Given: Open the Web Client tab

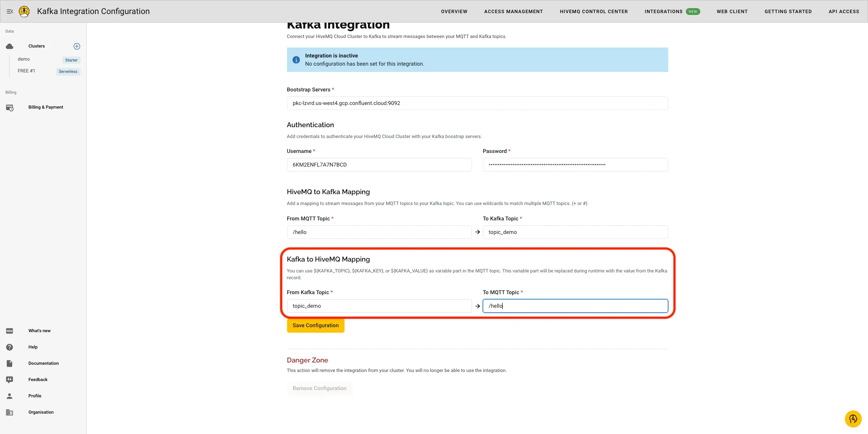Looking at the screenshot, I should [732, 11].
